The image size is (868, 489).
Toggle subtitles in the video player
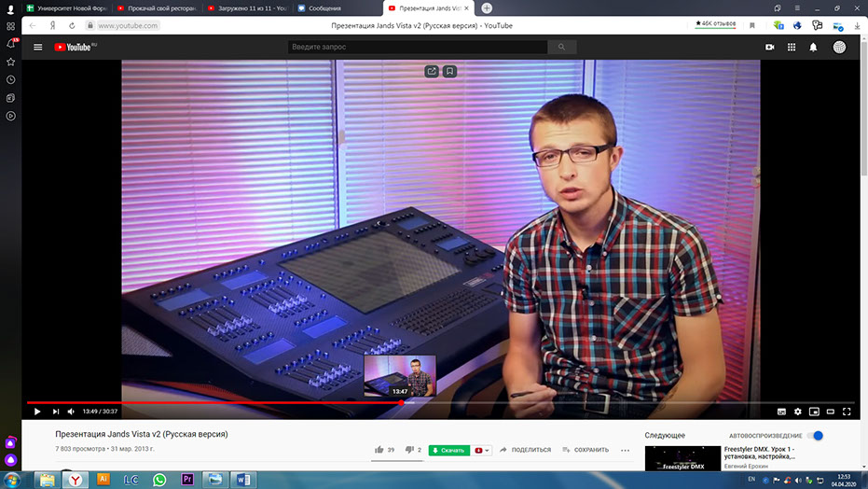click(x=781, y=412)
